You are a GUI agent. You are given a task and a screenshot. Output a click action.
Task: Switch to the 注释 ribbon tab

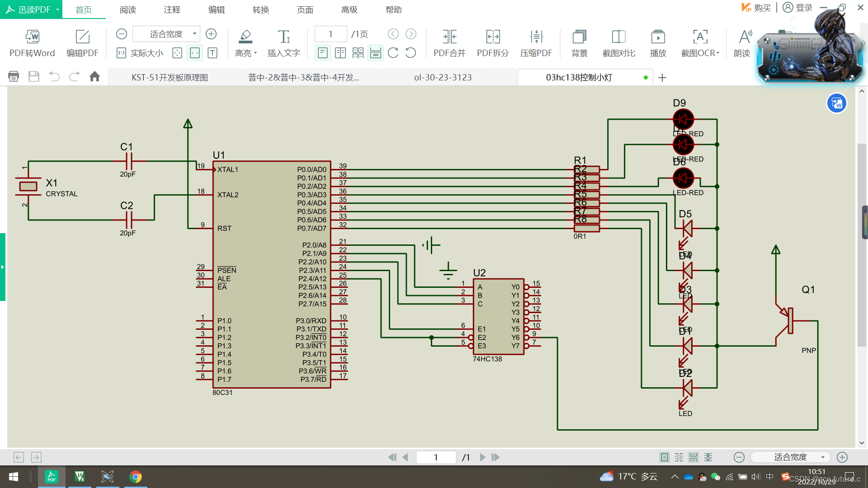(172, 9)
